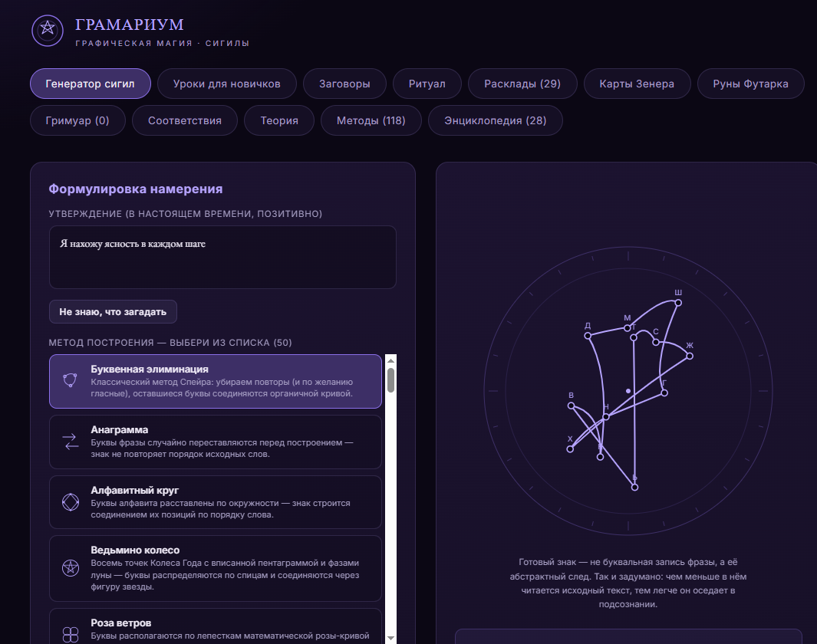
Task: Open the Расклады (29) tab
Action: [522, 84]
